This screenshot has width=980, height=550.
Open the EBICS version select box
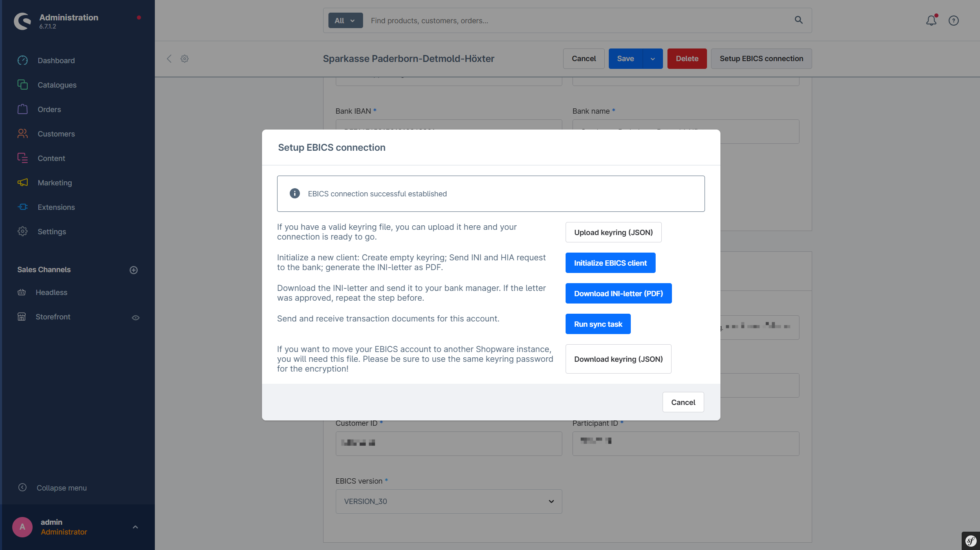(449, 502)
